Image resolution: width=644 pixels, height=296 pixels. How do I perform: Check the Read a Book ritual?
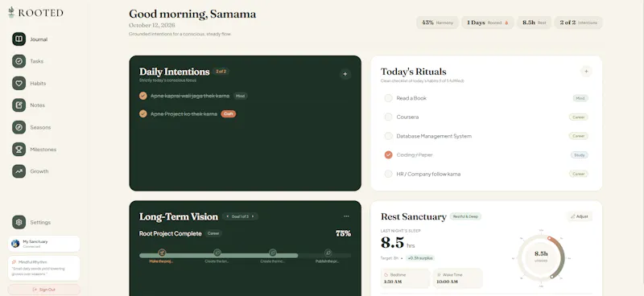tap(388, 98)
